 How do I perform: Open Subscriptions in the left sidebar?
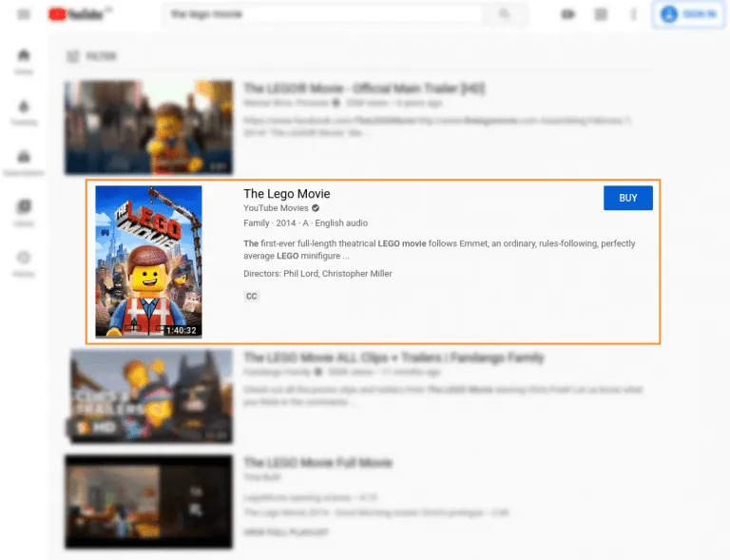24,163
